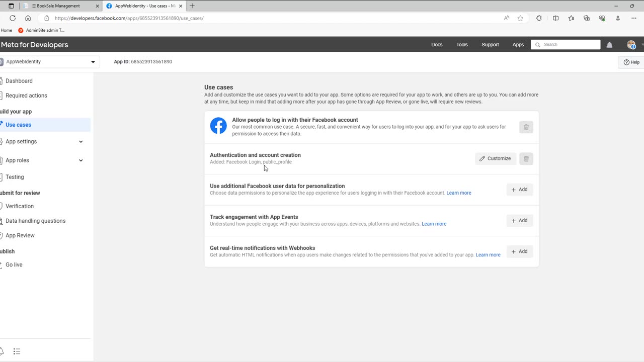Screen dimensions: 644x362
Task: Click the Facebook logo on the login use case
Action: click(218, 126)
